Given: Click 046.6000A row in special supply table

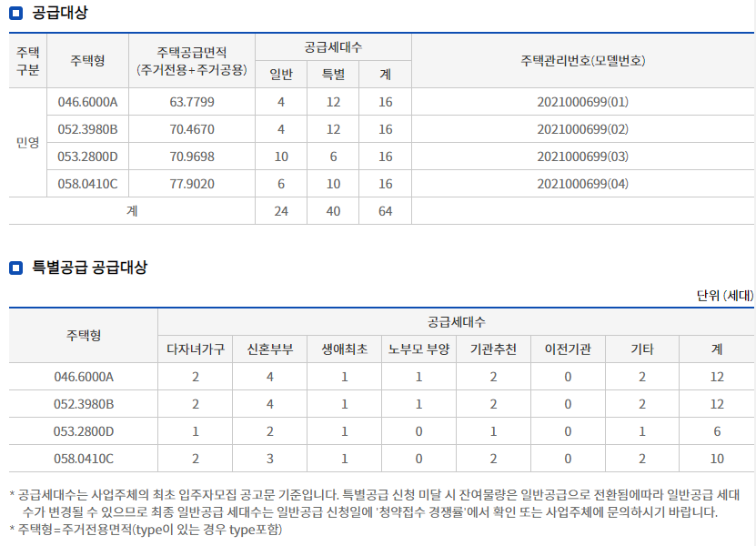Looking at the screenshot, I should (381, 377).
